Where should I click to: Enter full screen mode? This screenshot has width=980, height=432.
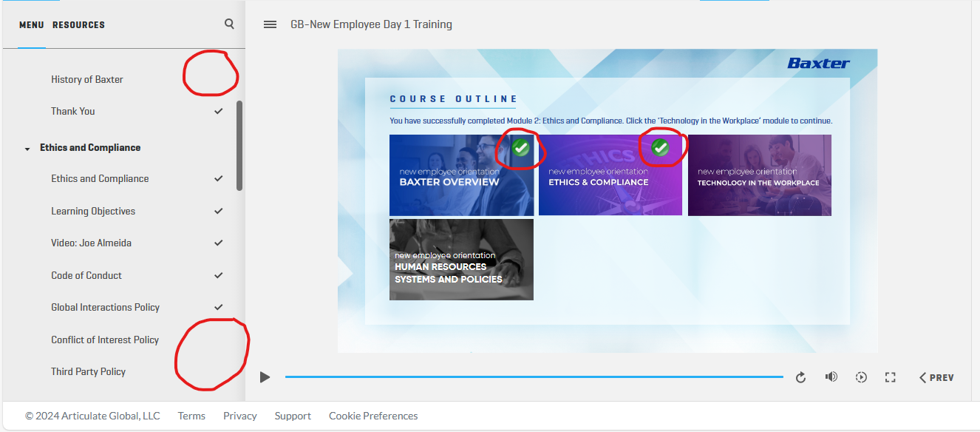(x=891, y=377)
